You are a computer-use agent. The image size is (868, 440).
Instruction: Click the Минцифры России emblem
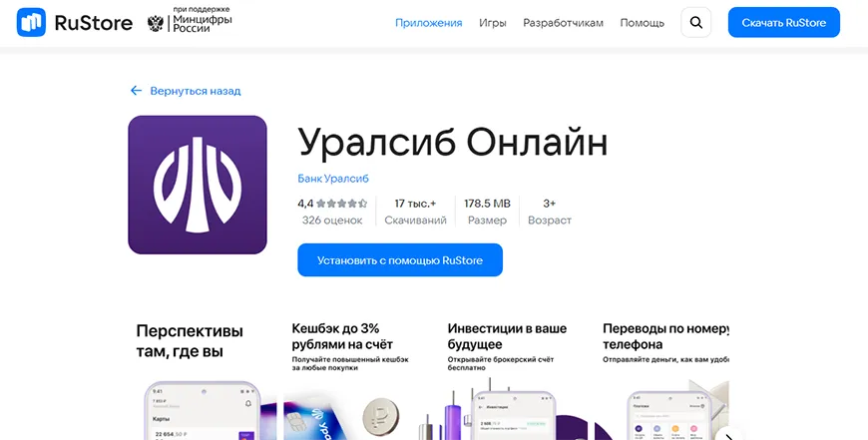click(x=156, y=23)
